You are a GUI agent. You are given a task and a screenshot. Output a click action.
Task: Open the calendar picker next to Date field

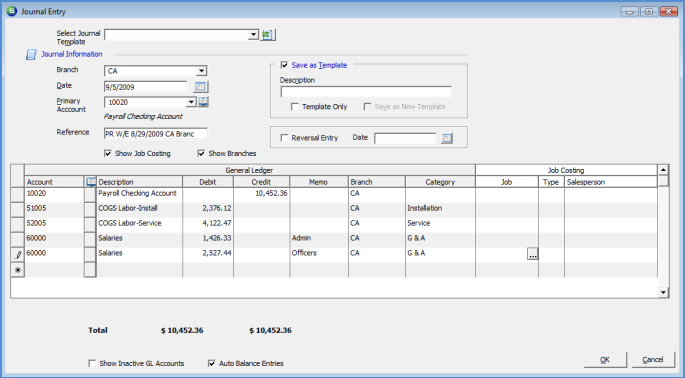tap(201, 87)
